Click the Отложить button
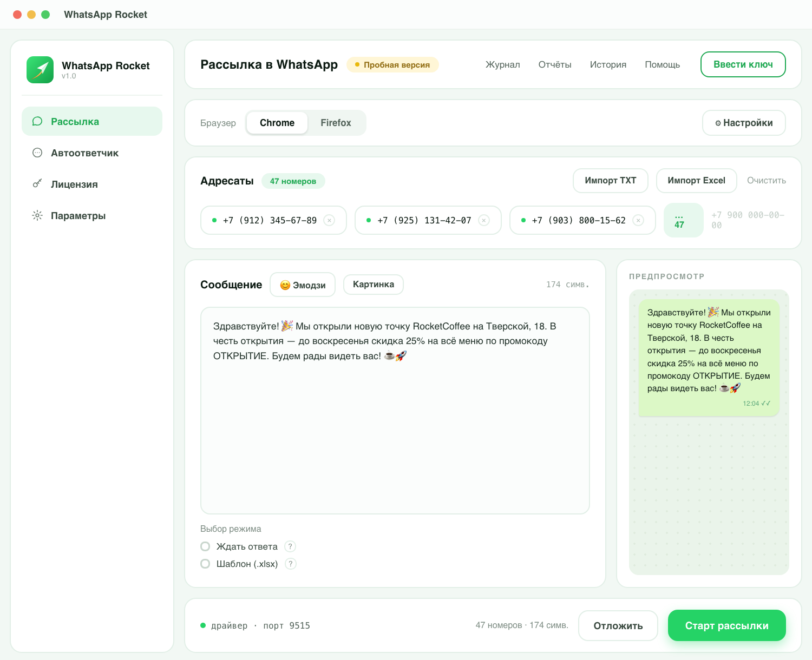Viewport: 812px width, 660px height. (618, 626)
